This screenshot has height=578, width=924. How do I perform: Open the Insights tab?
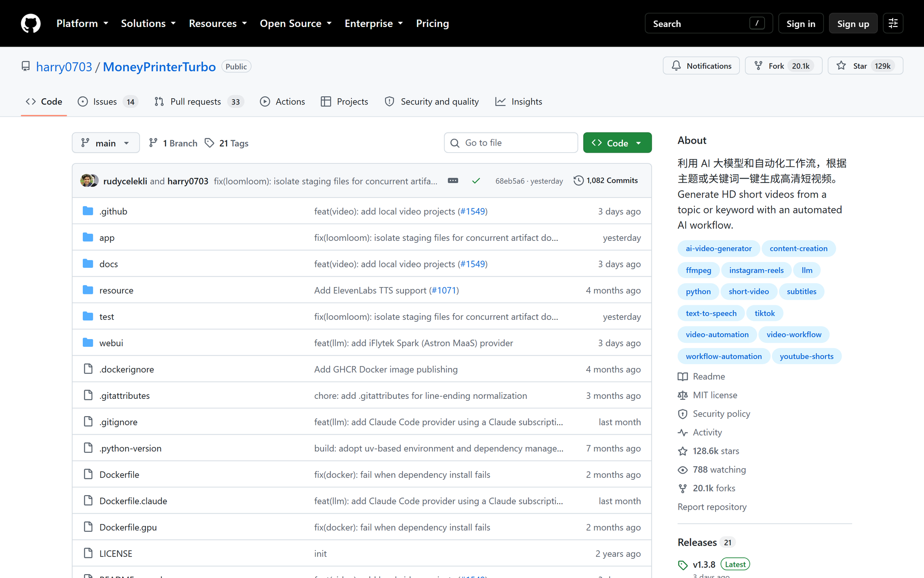coord(519,102)
